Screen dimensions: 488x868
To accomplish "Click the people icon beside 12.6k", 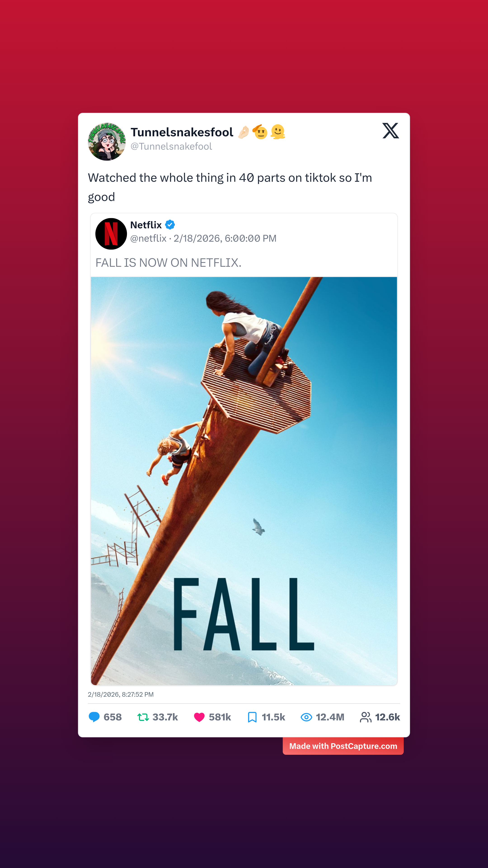I will pos(366,717).
